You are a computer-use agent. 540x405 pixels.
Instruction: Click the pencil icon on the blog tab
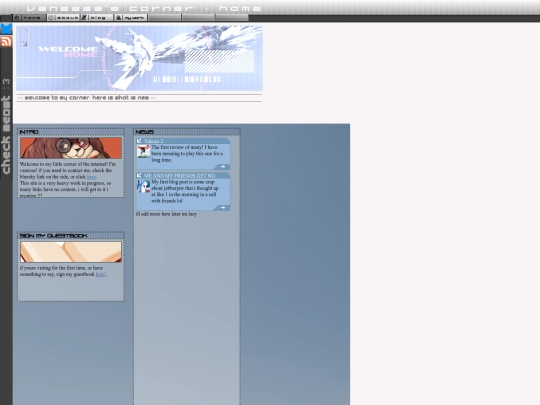84,18
